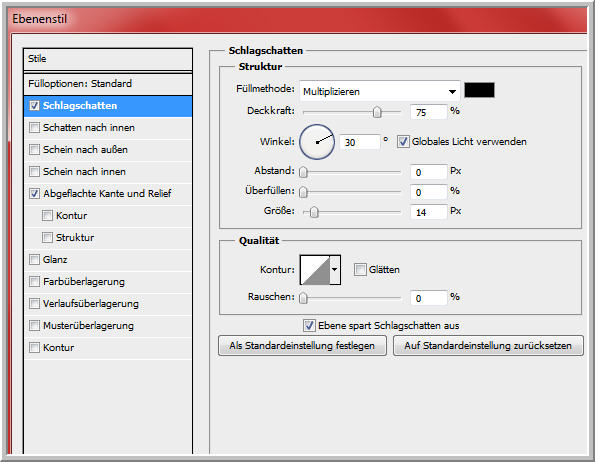
Task: Click the Winkel value input field
Action: coord(359,142)
